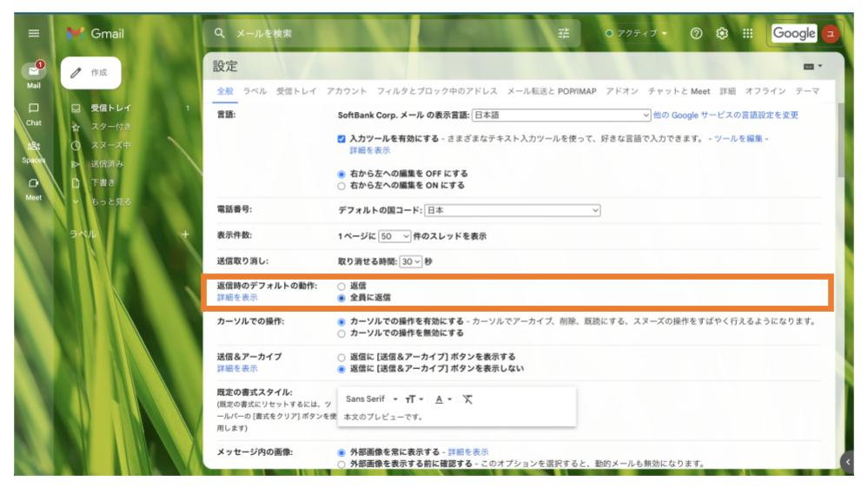Open the 下書き drafts folder
The height and width of the screenshot is (488, 868).
(103, 182)
